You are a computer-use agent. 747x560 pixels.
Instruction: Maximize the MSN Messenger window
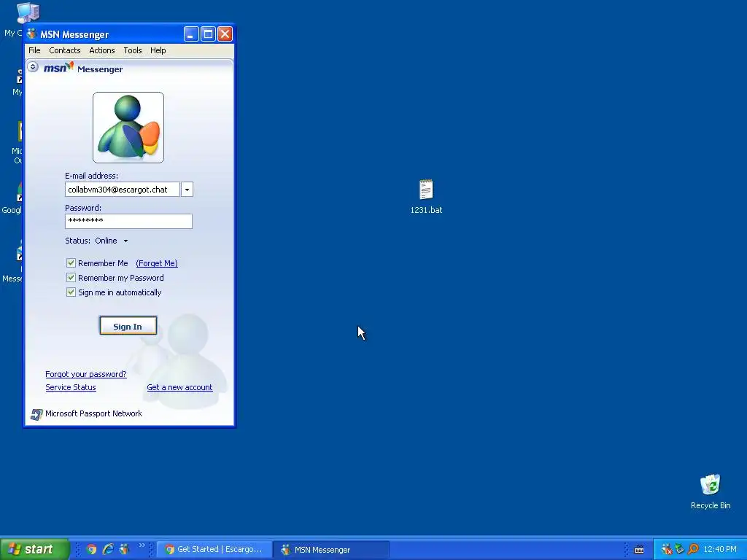[x=208, y=34]
